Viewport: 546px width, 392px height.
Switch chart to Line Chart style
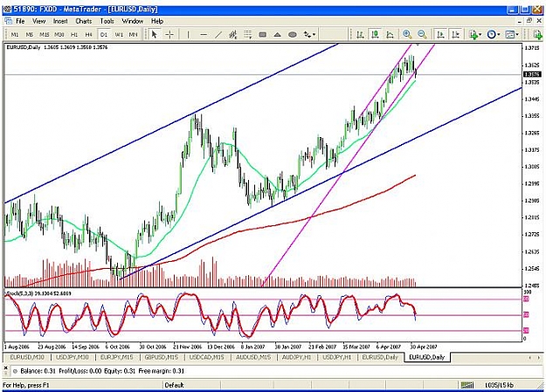(x=390, y=34)
